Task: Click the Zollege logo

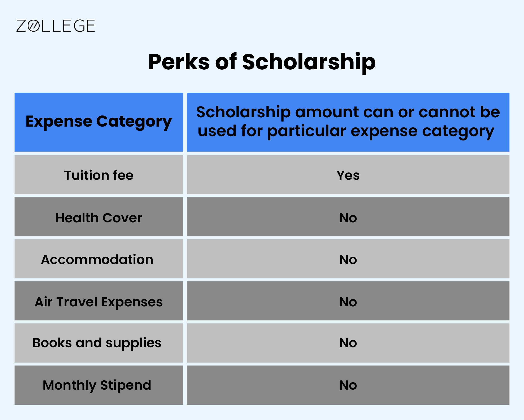Action: point(55,26)
